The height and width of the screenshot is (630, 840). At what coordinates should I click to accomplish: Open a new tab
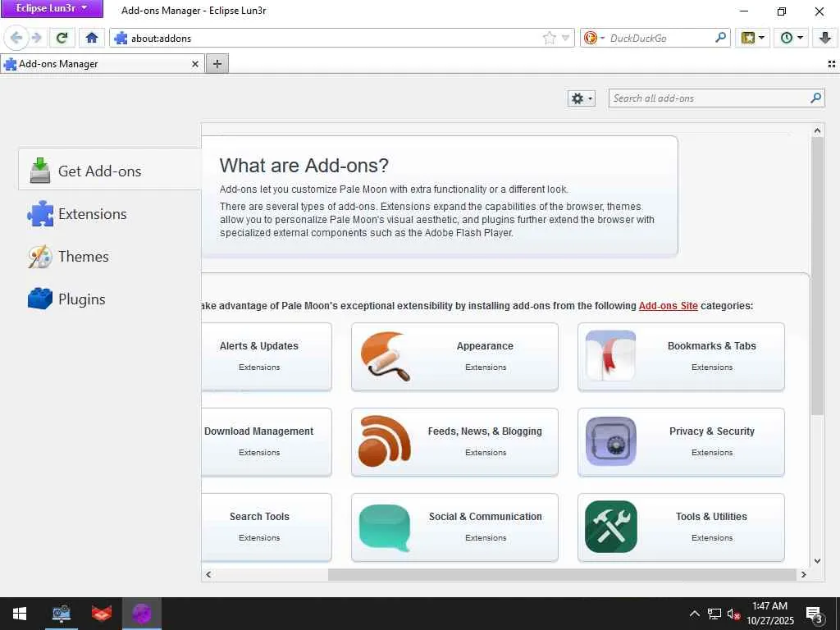(217, 64)
